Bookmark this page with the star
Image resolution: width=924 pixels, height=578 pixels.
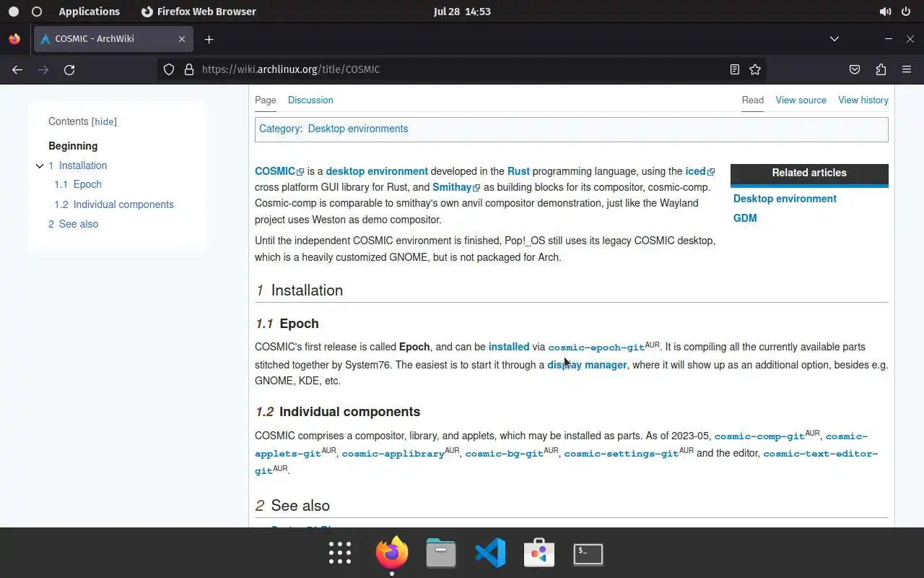[755, 69]
